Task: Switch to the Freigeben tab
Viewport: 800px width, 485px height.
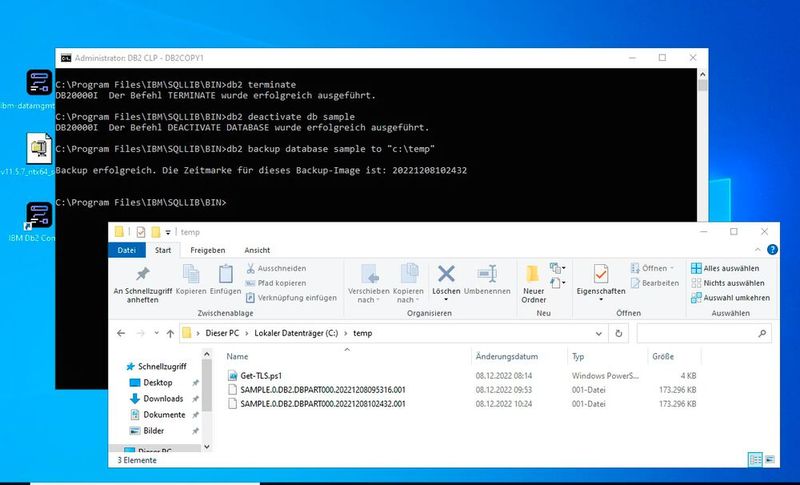Action: 208,250
